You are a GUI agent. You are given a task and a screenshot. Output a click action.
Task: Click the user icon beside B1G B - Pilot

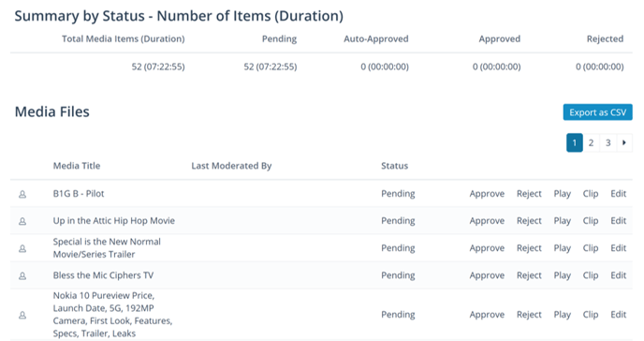click(x=22, y=194)
